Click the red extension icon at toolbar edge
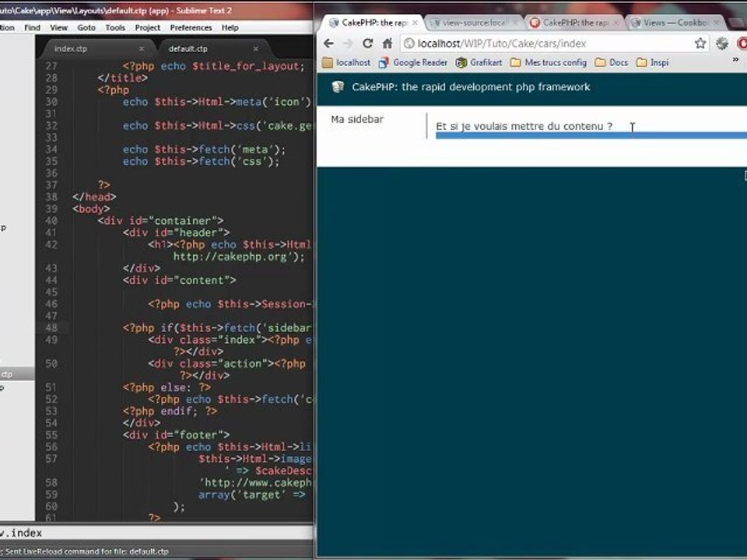This screenshot has width=747, height=560. 742,44
